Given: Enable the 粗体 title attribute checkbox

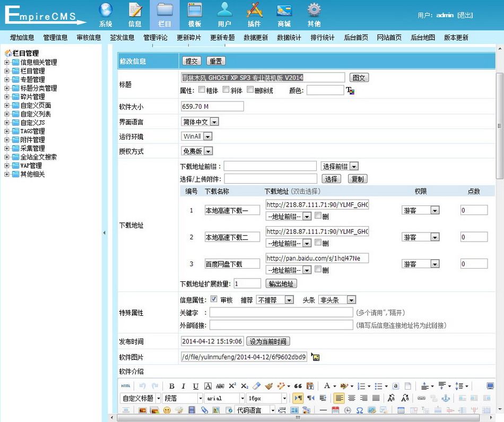Looking at the screenshot, I should [202, 90].
